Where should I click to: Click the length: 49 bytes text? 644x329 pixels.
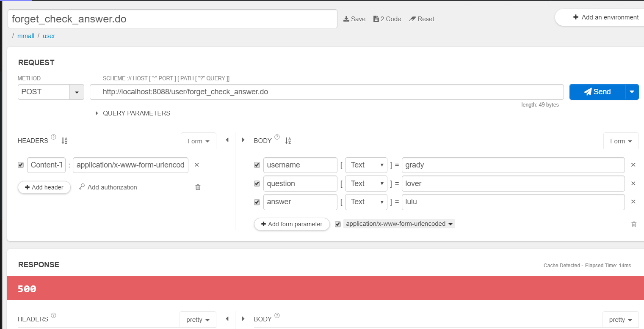[x=540, y=105]
